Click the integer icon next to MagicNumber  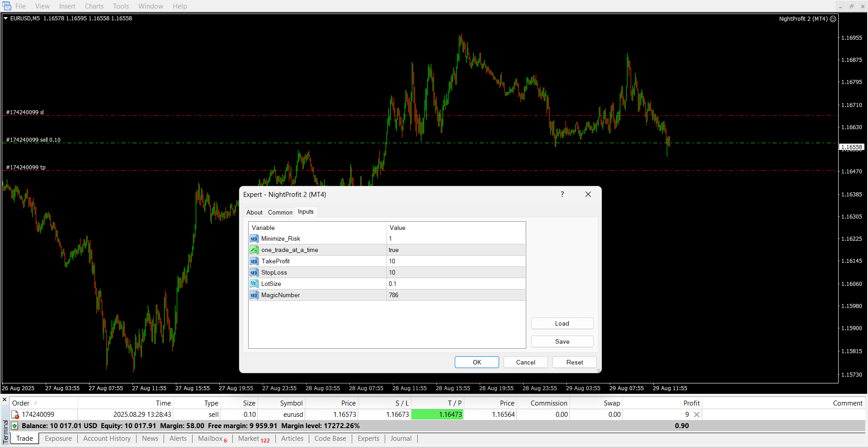[254, 295]
